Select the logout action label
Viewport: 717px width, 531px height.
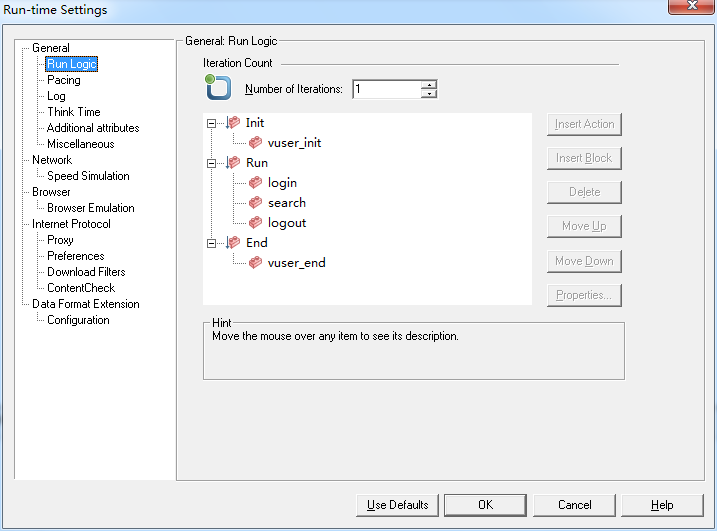click(287, 223)
